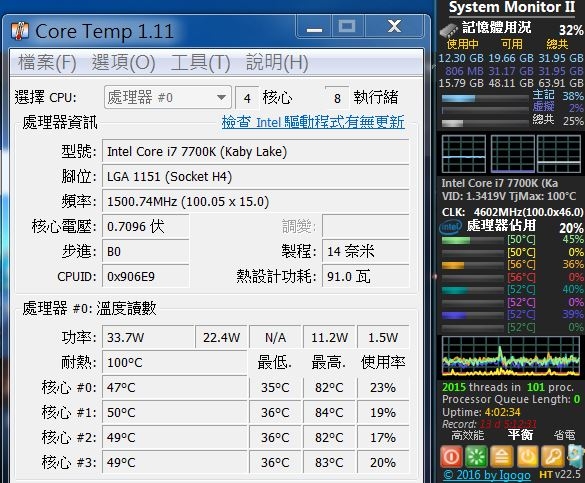Click the 2015 threads in 101 proc. text
The image size is (585, 483).
tap(508, 387)
